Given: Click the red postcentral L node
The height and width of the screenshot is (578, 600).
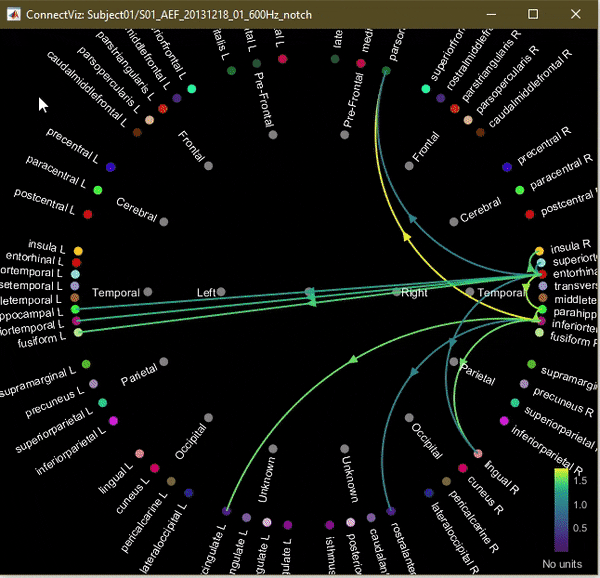Looking at the screenshot, I should 88,214.
